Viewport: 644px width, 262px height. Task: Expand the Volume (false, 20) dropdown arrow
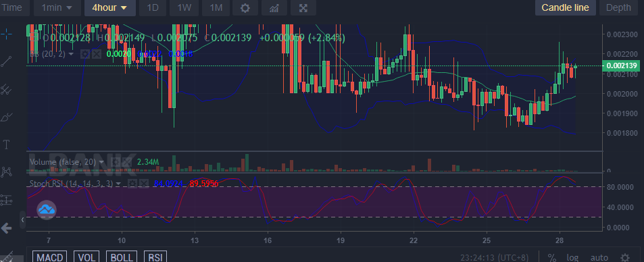tap(101, 162)
